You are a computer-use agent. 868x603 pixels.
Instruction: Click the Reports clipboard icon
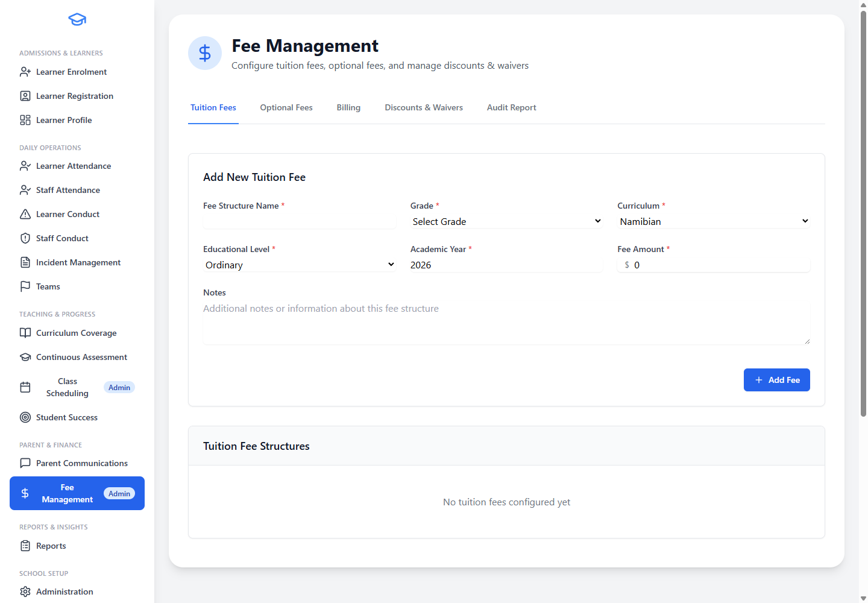point(25,546)
